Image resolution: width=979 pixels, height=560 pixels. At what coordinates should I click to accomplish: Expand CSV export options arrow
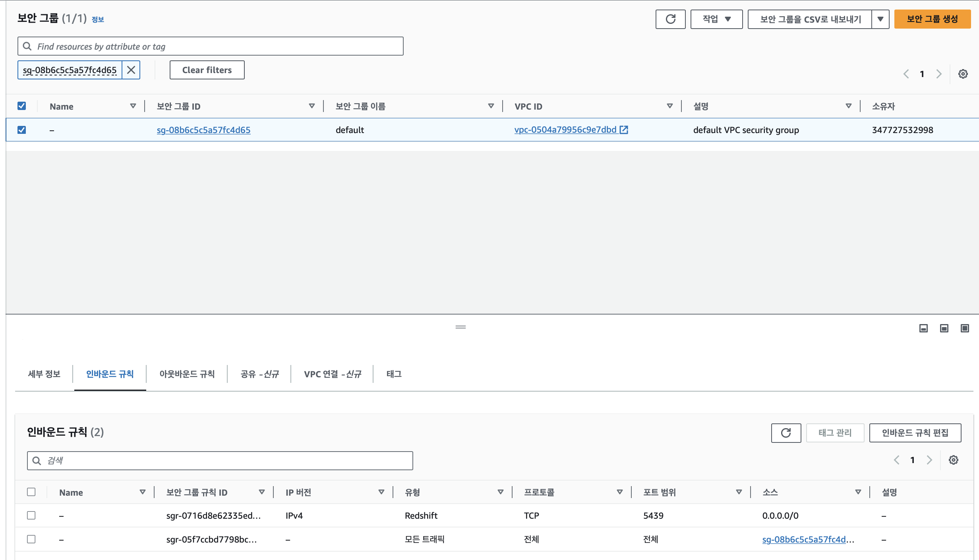[x=880, y=19]
